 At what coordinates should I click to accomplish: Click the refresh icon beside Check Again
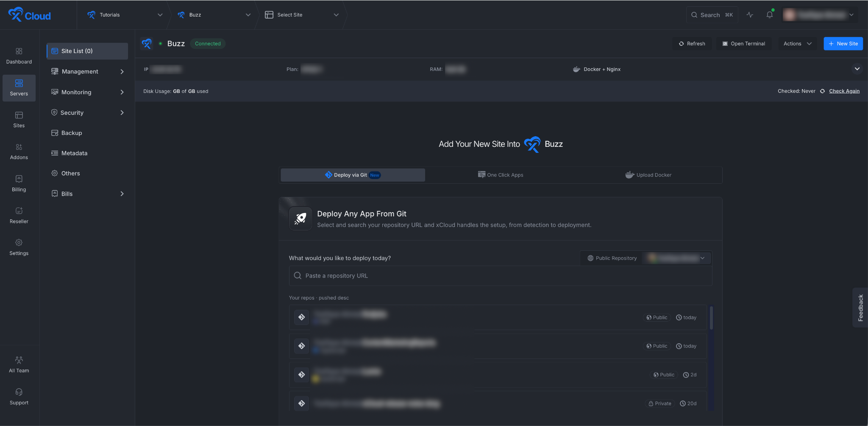coord(822,91)
